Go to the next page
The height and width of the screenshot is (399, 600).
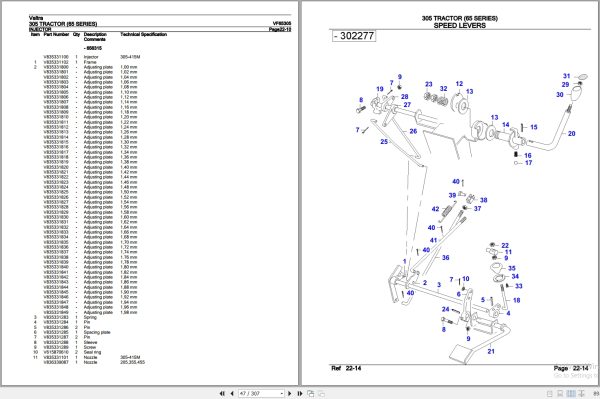pyautogui.click(x=289, y=393)
